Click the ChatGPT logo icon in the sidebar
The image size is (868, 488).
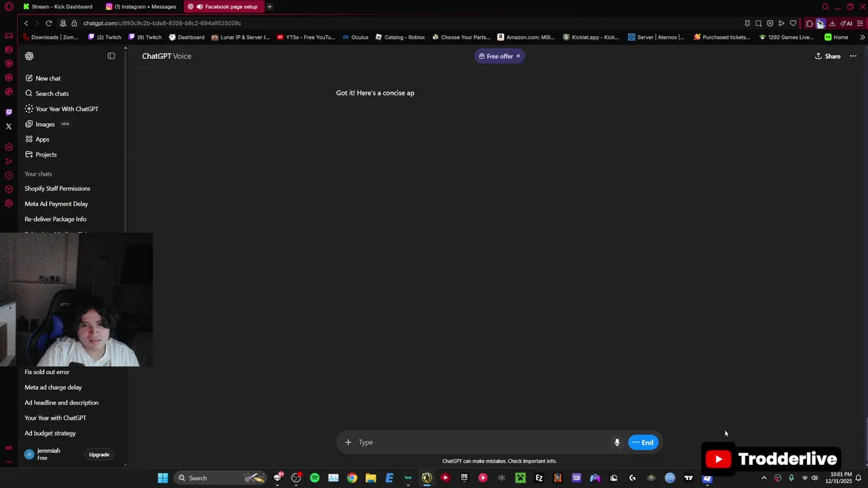tap(29, 56)
